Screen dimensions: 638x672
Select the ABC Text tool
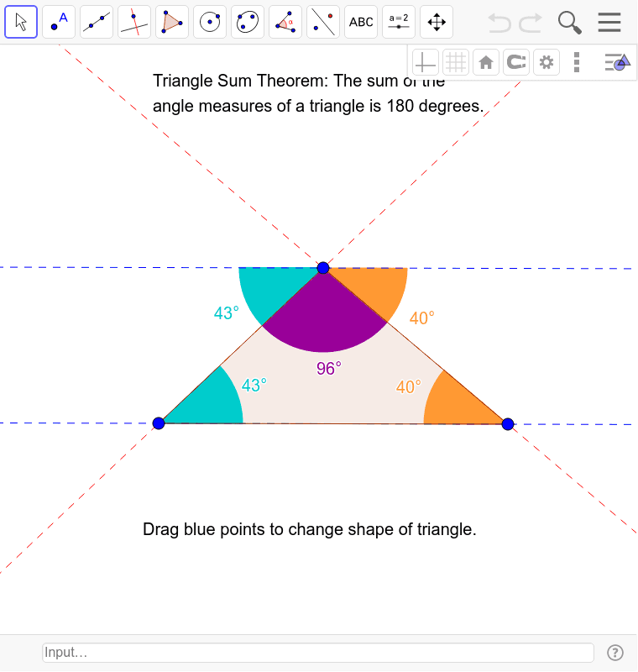[x=361, y=22]
